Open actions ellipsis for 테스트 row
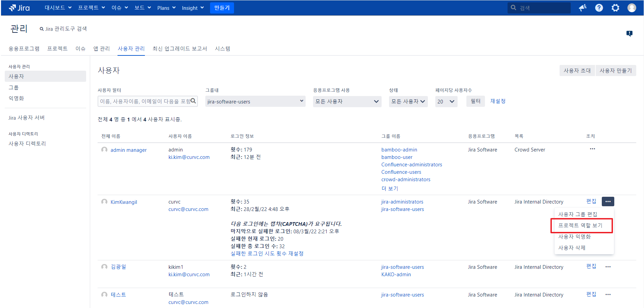 click(608, 294)
